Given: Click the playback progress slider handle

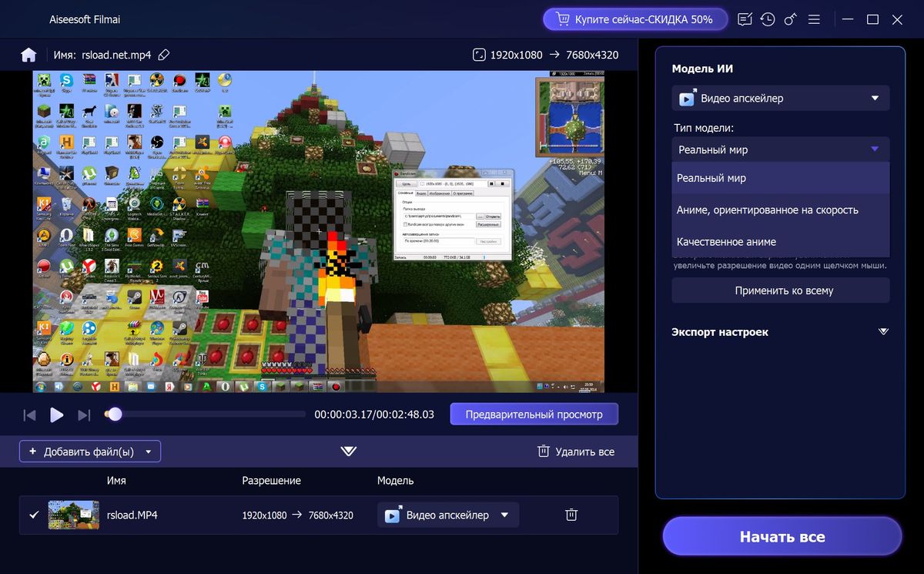Looking at the screenshot, I should click(115, 415).
